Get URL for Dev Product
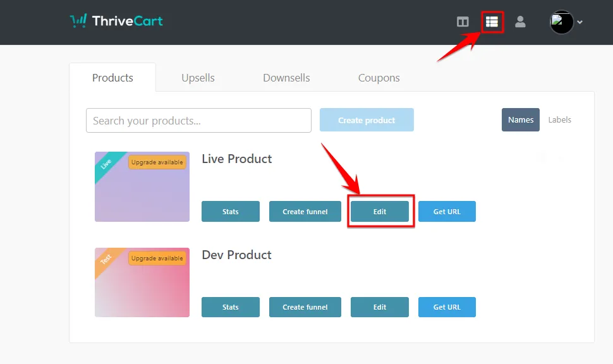613x364 pixels. pos(447,307)
